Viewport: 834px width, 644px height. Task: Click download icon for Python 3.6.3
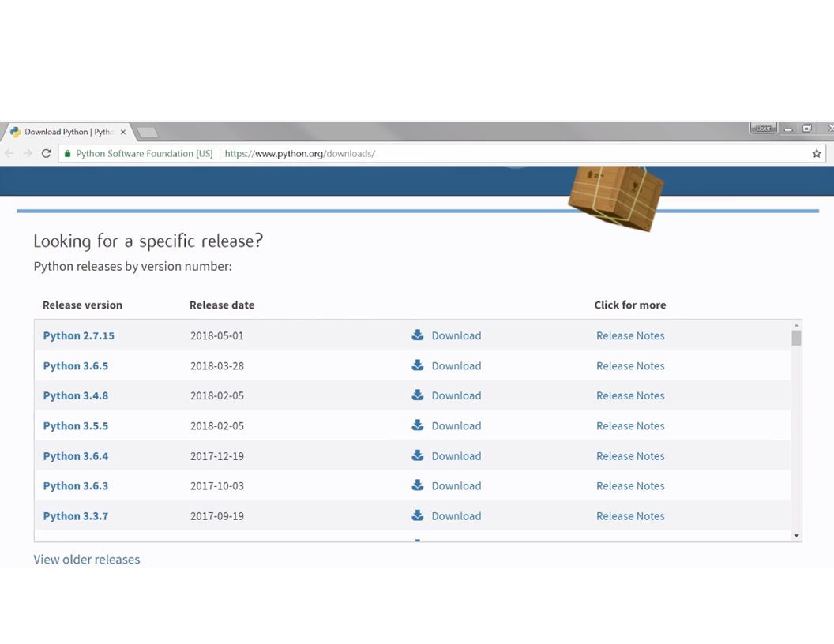(x=418, y=485)
